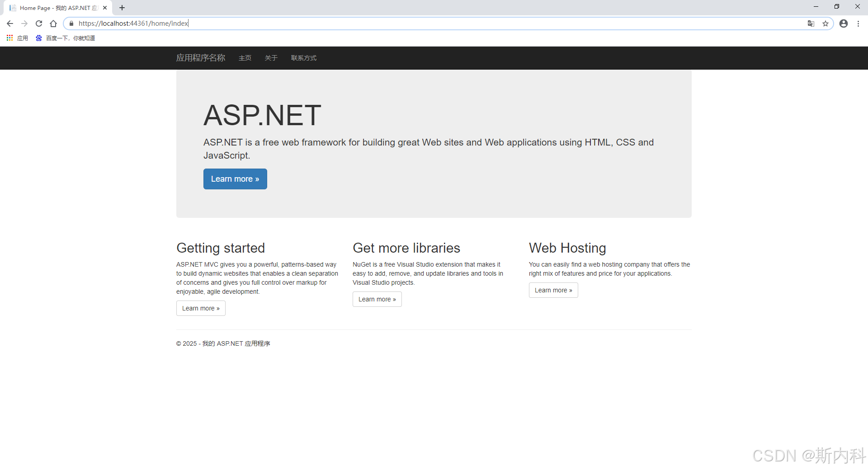
Task: Bookmark this page with the star
Action: [826, 23]
